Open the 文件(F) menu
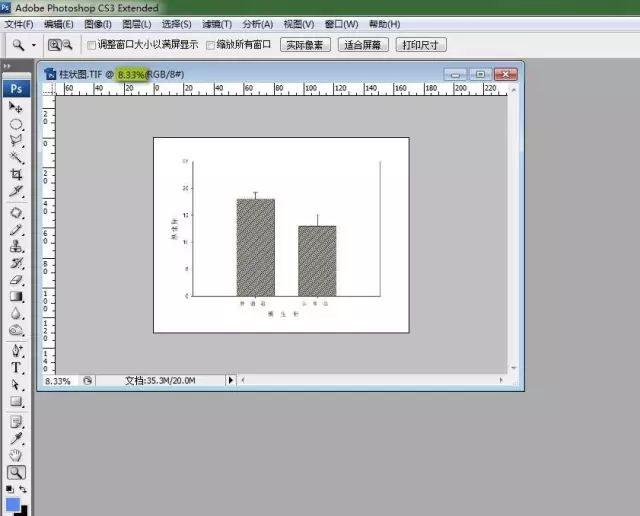The image size is (640, 516). [19, 24]
